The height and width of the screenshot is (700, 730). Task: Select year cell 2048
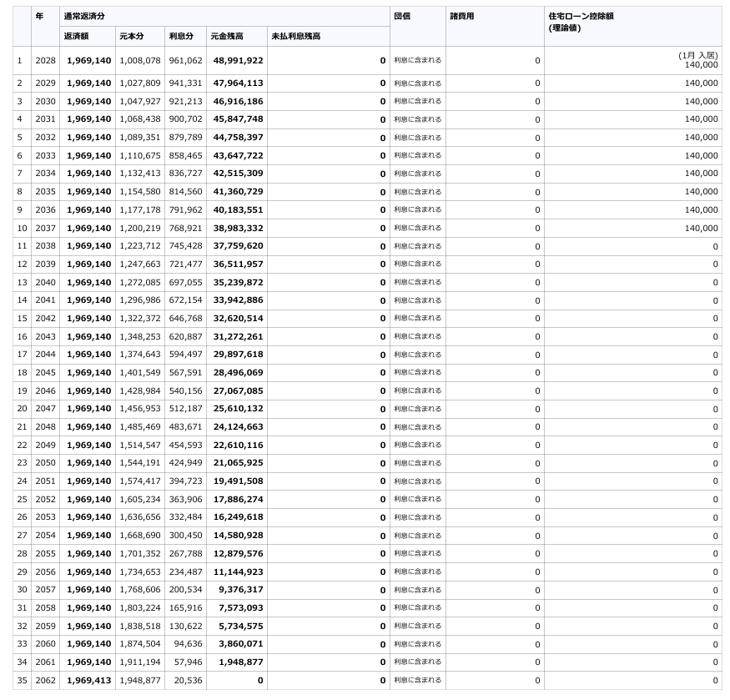pyautogui.click(x=45, y=426)
